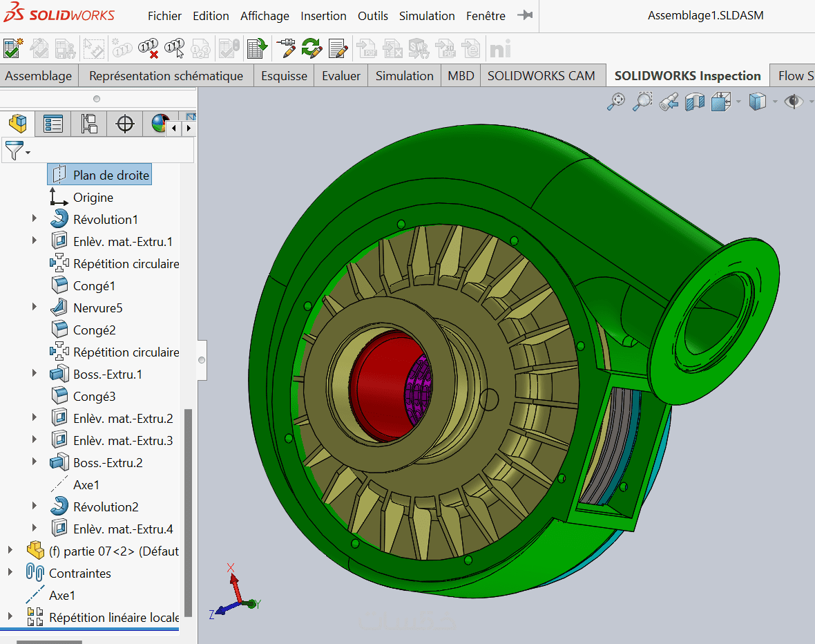
Task: Click the Zoom to Fit magnifier icon
Action: click(615, 102)
